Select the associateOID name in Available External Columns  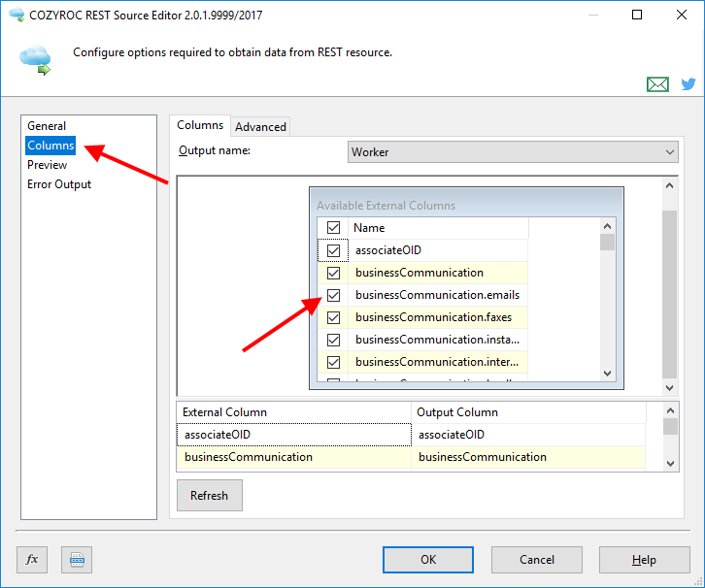pos(438,250)
